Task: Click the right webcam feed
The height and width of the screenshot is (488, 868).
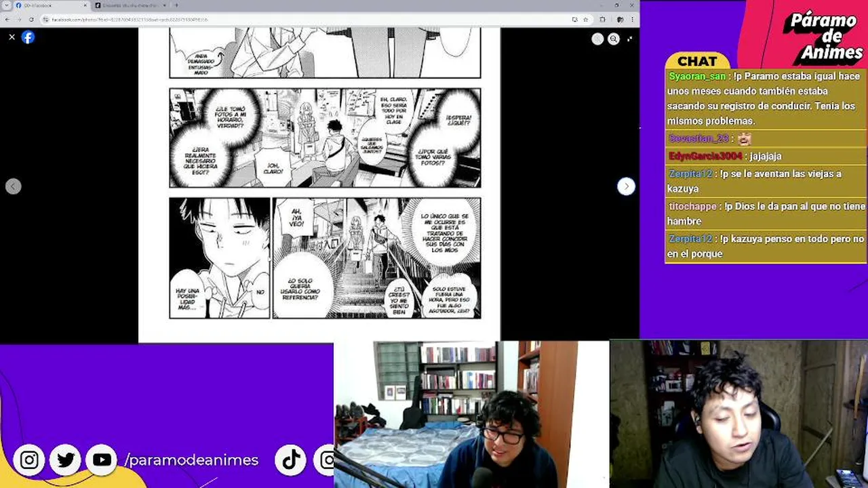Action: point(738,414)
